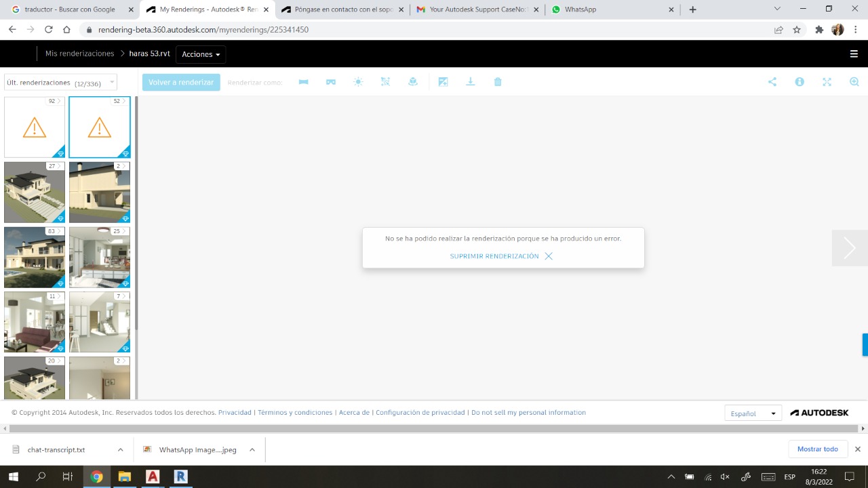
Task: Open the Configuración de privacidad link
Action: [420, 413]
